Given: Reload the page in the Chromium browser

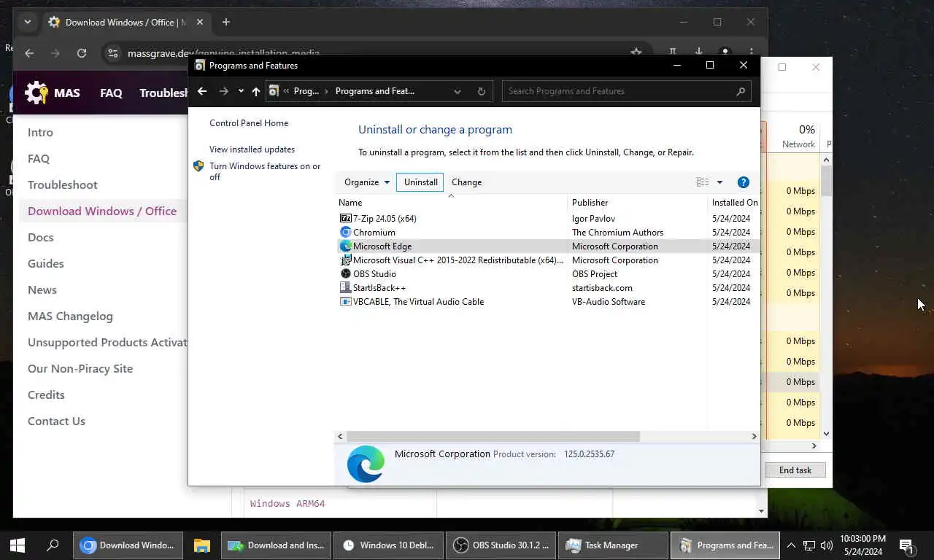Looking at the screenshot, I should click(82, 53).
